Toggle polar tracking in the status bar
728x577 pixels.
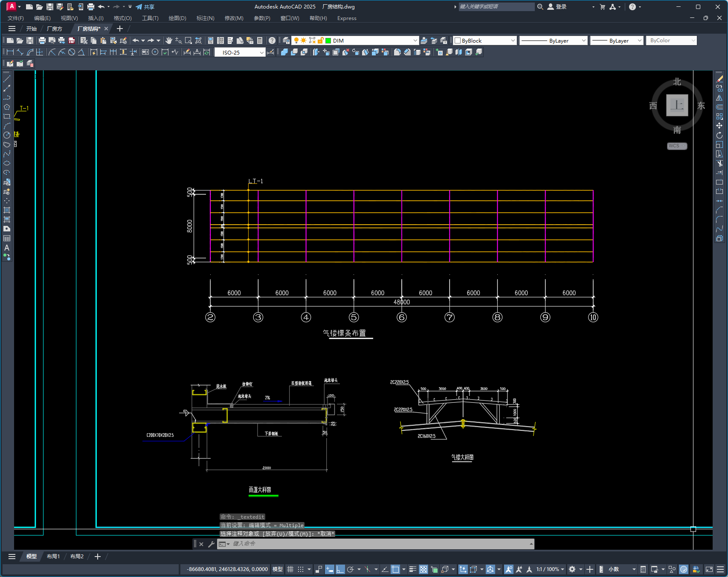point(351,569)
